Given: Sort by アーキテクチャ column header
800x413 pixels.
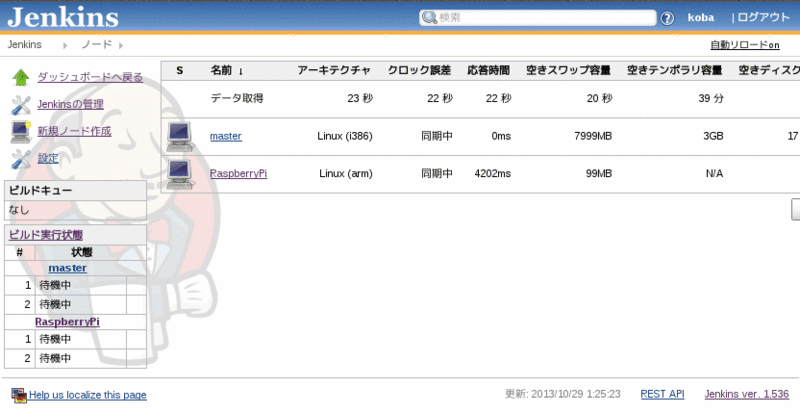Looking at the screenshot, I should tap(334, 70).
